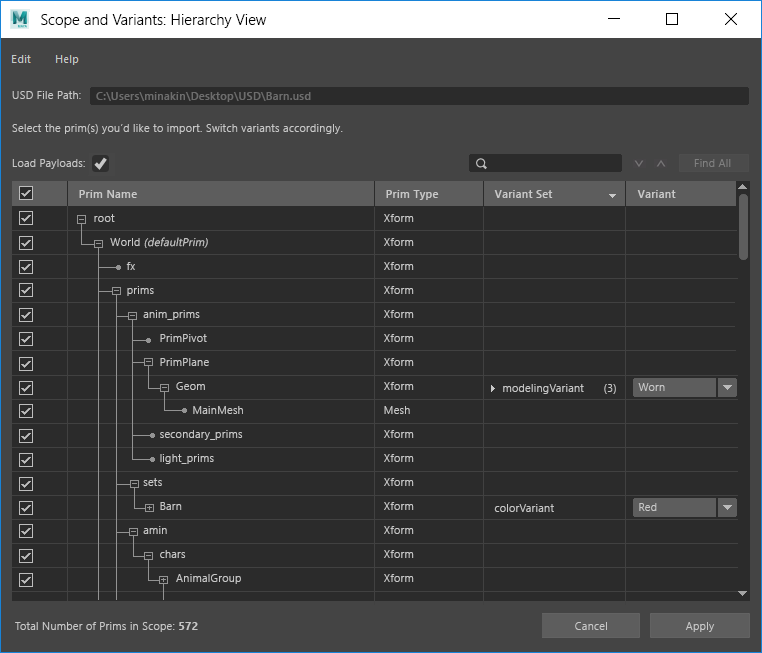Image resolution: width=762 pixels, height=653 pixels.
Task: Collapse the root prim node
Action: (x=82, y=219)
